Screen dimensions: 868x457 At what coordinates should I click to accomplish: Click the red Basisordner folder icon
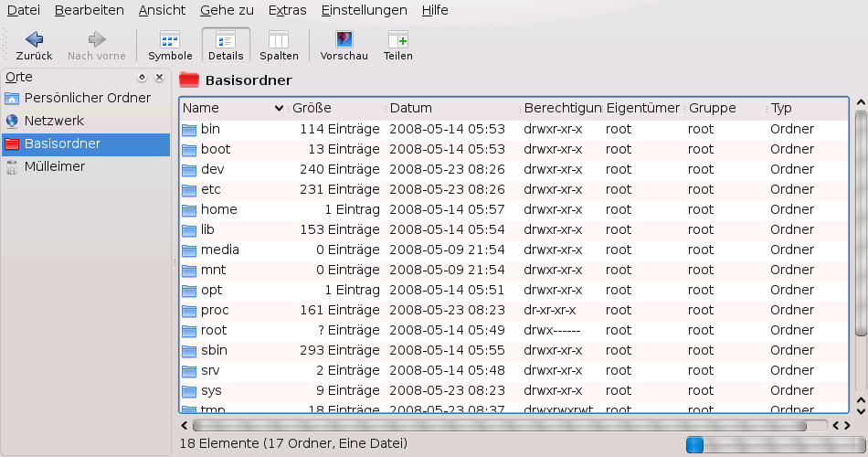(x=189, y=80)
